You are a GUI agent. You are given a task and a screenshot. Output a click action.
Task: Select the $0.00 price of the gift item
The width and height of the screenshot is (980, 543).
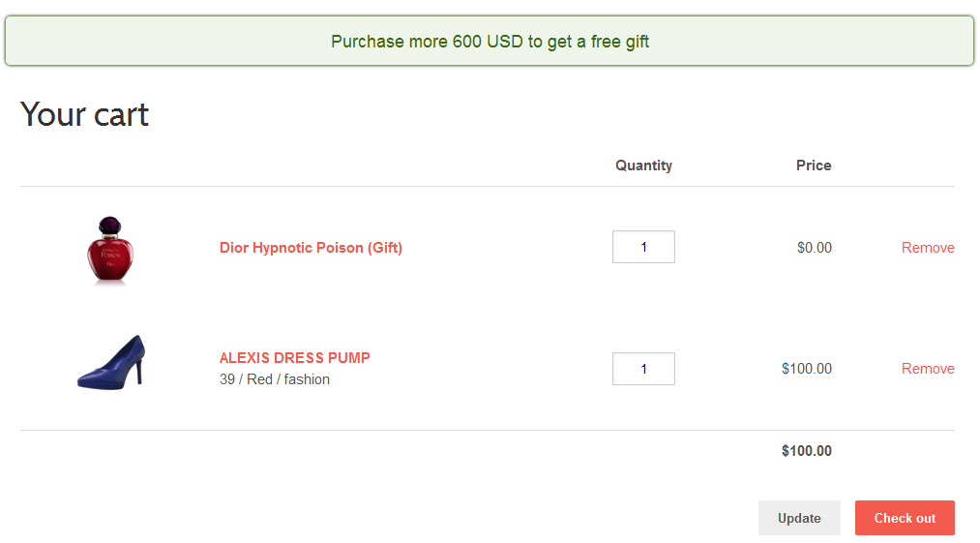click(x=815, y=248)
